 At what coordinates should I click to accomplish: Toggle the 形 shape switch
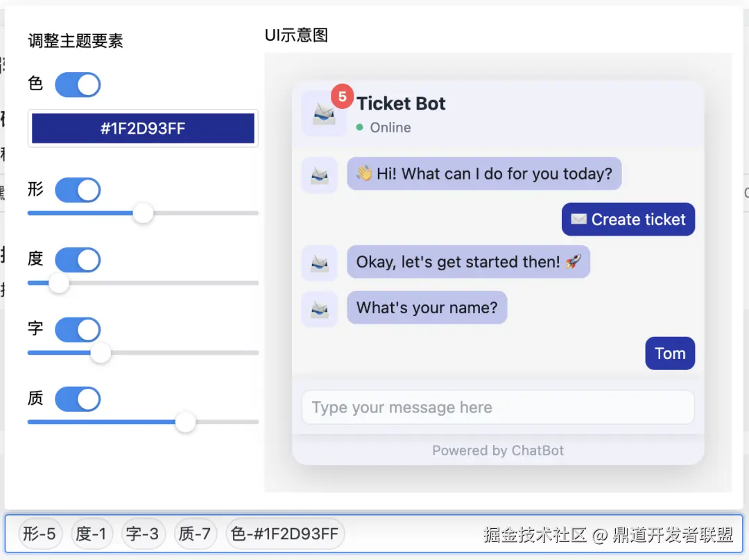point(78,191)
